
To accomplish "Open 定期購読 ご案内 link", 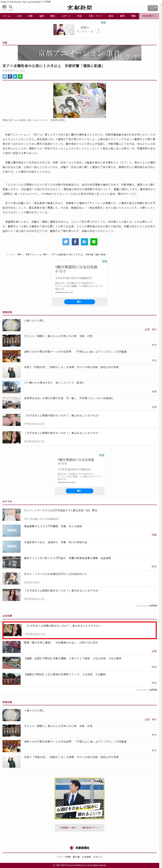I will [68, 828].
